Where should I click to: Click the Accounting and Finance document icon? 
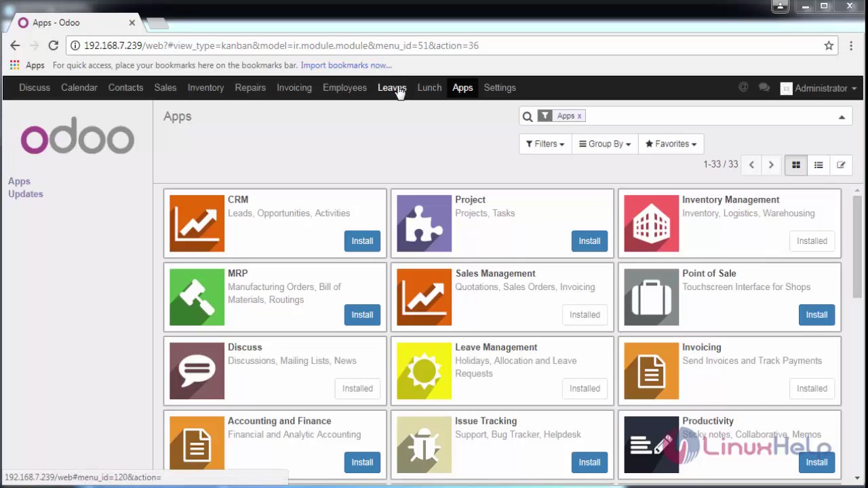click(197, 445)
